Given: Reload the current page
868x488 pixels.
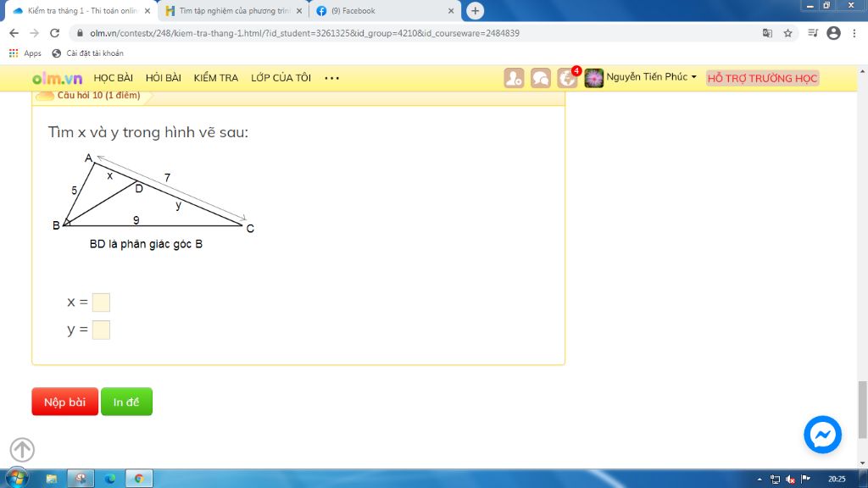Looking at the screenshot, I should click(54, 33).
